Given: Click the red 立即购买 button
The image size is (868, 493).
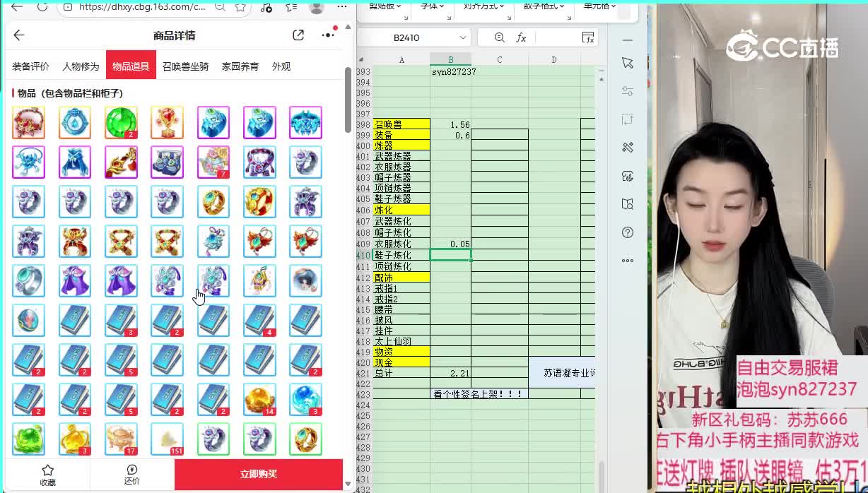Looking at the screenshot, I should 259,474.
